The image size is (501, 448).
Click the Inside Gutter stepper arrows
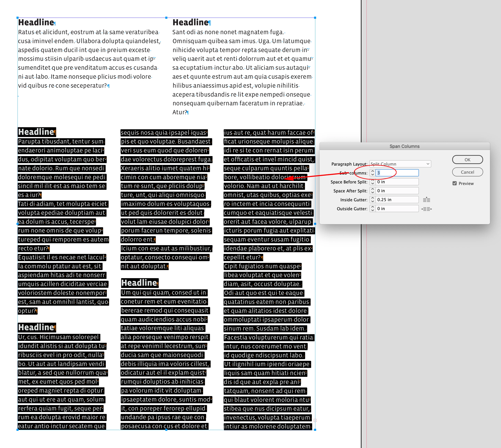pos(372,200)
